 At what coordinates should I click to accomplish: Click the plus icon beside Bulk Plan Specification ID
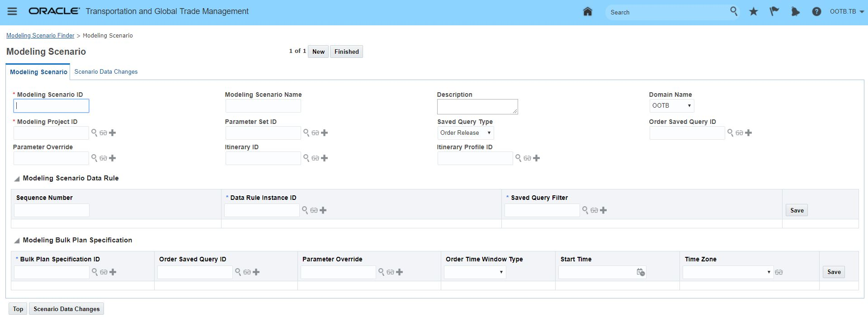113,272
